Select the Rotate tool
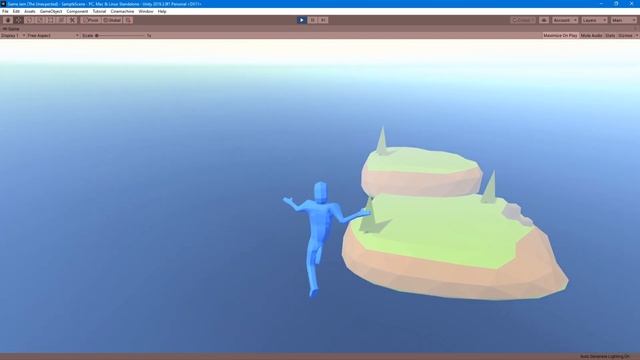The height and width of the screenshot is (360, 640). [29, 20]
